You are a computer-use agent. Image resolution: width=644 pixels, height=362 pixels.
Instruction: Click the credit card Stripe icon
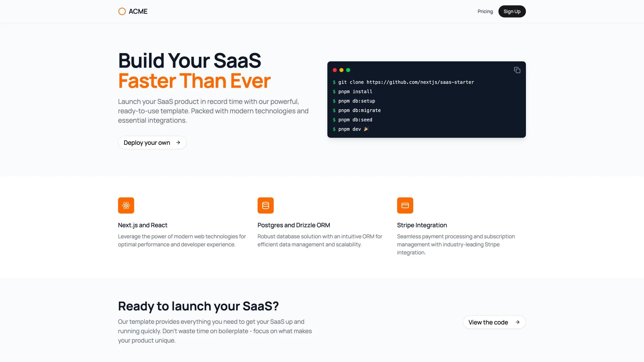405,205
